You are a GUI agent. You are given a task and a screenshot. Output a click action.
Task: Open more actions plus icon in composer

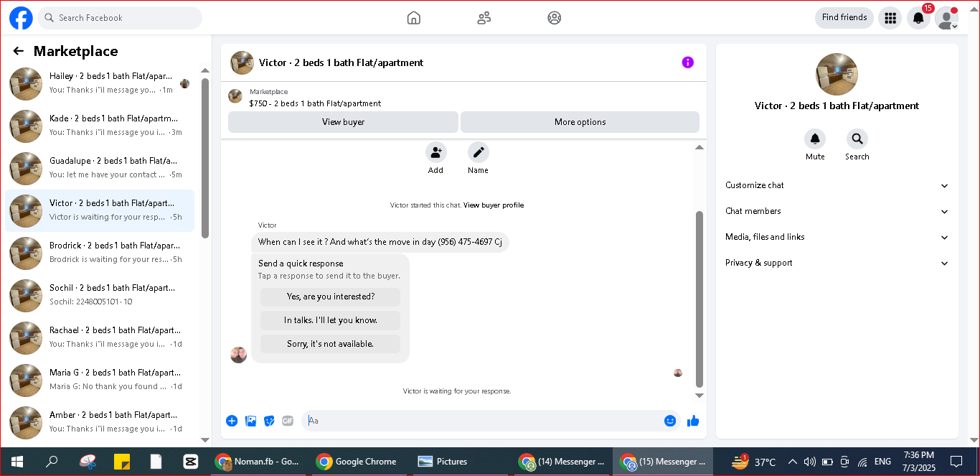(232, 421)
